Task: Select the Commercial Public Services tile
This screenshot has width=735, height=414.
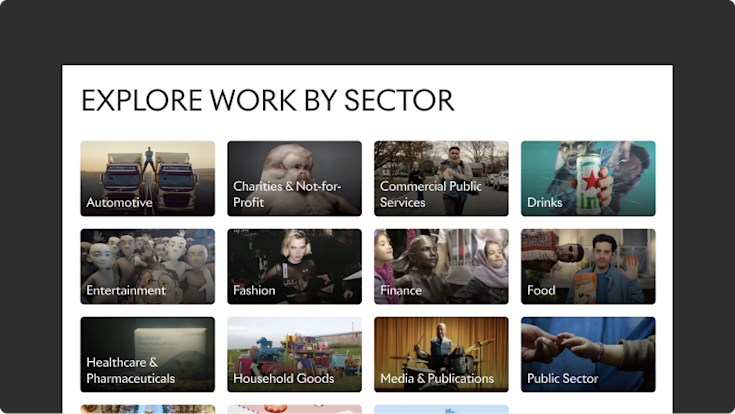Action: [x=441, y=179]
